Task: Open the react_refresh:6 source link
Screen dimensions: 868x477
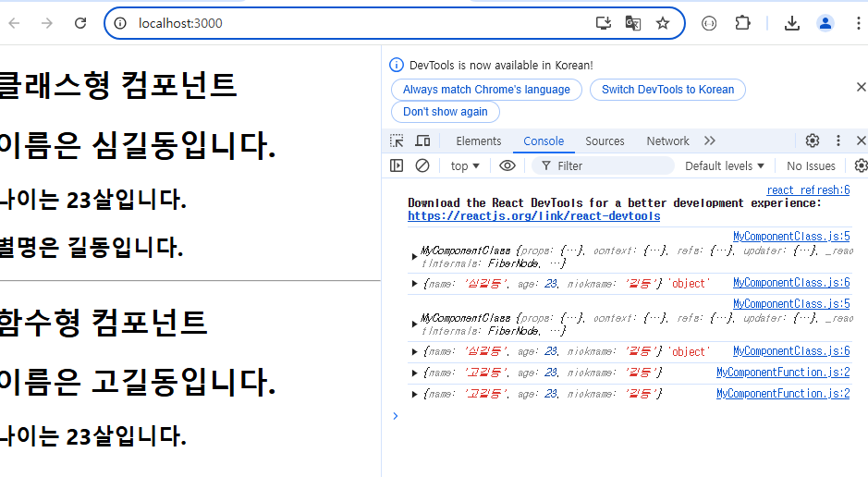Action: click(x=808, y=190)
